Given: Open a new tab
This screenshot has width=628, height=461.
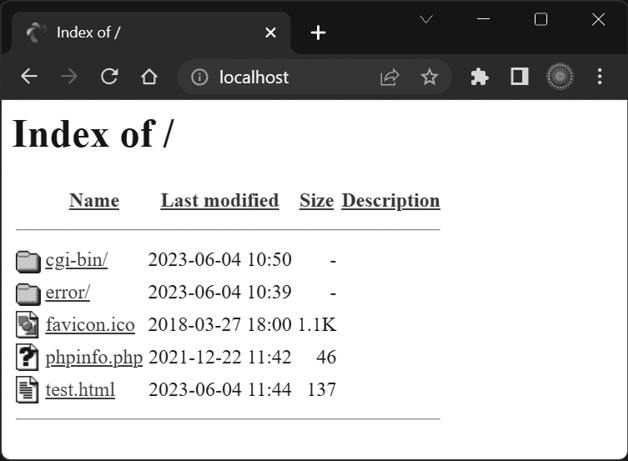Looking at the screenshot, I should point(318,33).
